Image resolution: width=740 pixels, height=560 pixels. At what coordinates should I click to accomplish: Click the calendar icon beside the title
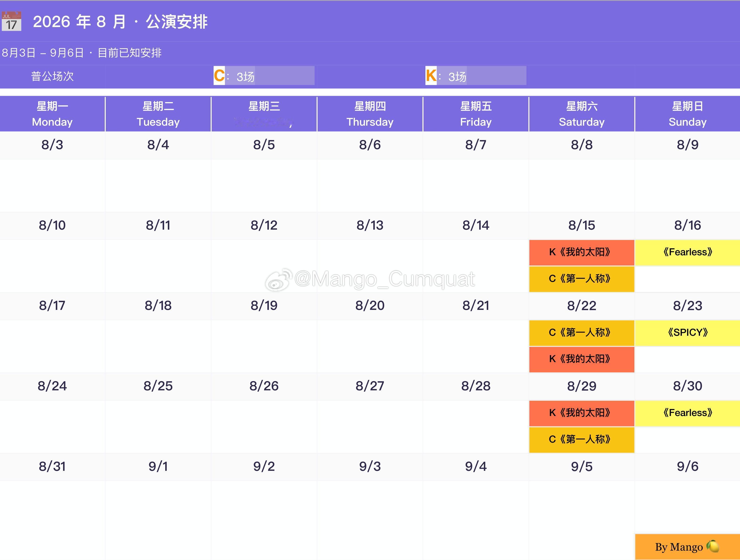(x=11, y=21)
